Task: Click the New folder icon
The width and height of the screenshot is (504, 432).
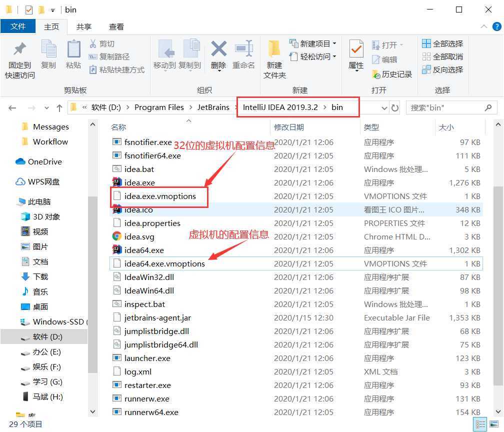Action: click(274, 49)
